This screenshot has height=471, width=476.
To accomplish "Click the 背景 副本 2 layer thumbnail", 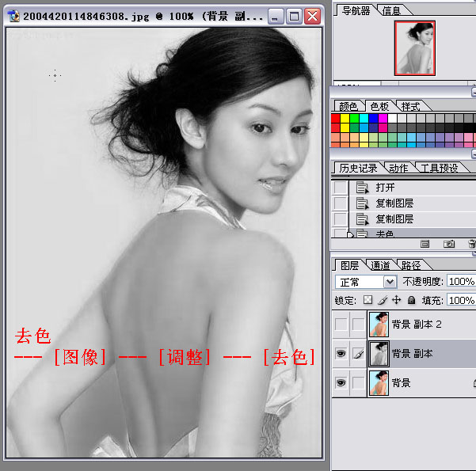I will [x=379, y=325].
